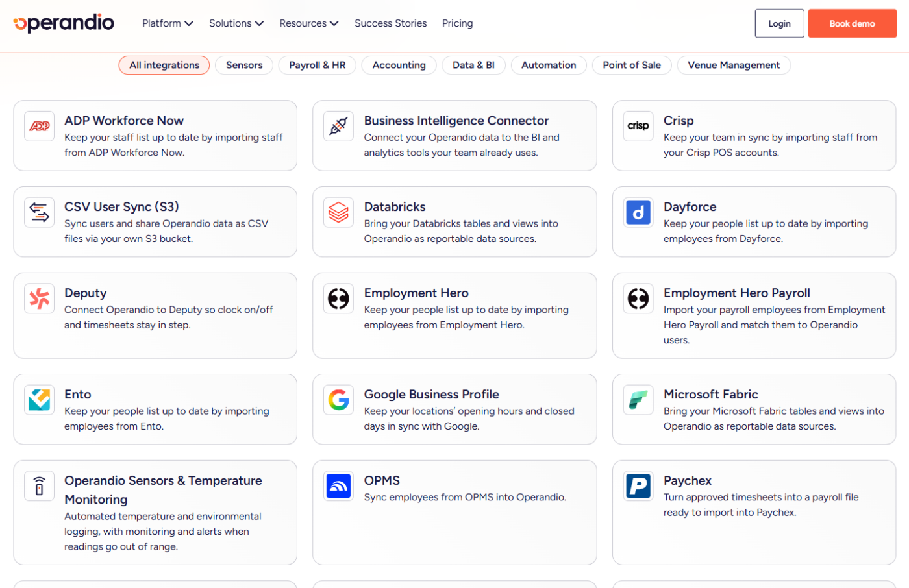Open the Pricing page

[458, 23]
